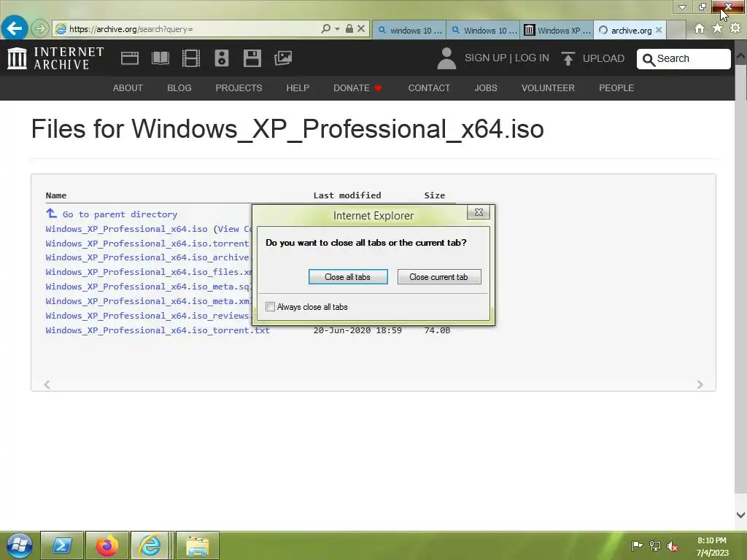Click the file list scroll right arrow
The image size is (747, 560).
pyautogui.click(x=700, y=384)
